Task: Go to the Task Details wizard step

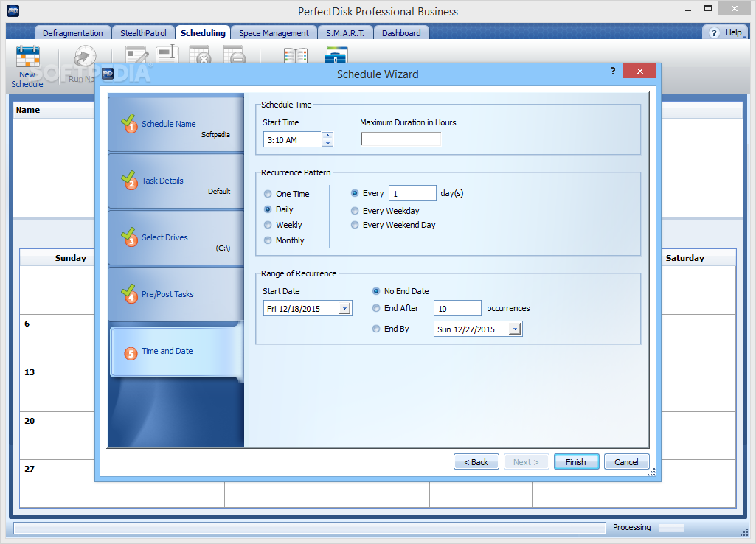Action: coord(176,181)
